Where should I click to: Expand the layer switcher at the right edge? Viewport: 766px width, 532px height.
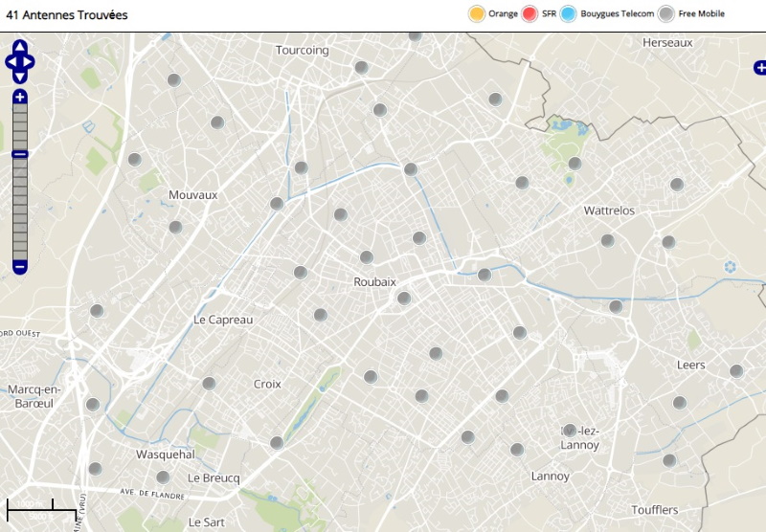coord(759,67)
